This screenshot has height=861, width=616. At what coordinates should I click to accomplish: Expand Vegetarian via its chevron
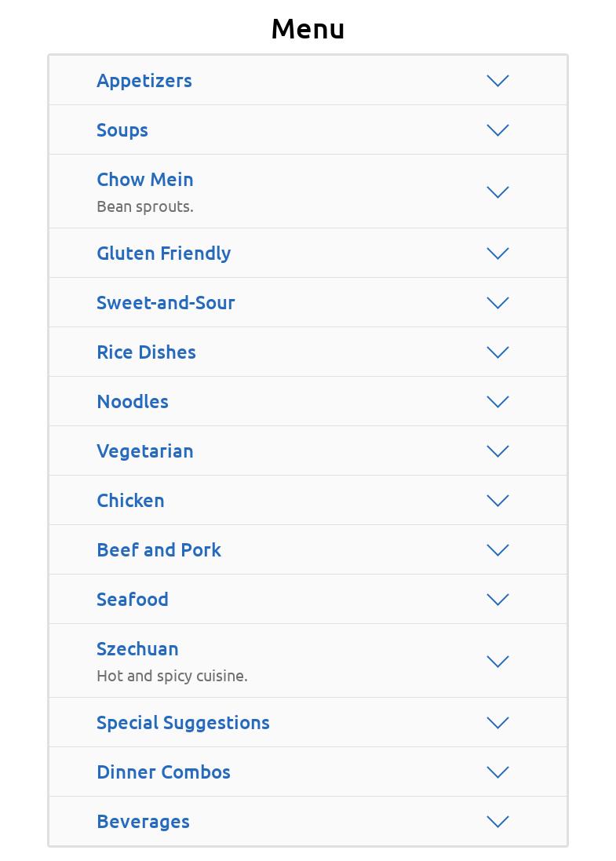tap(498, 451)
